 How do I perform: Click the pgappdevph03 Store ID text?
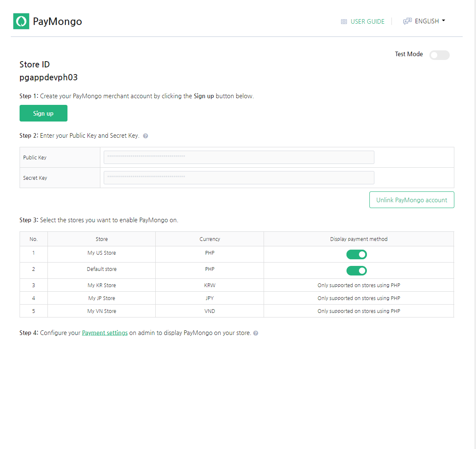tap(49, 77)
